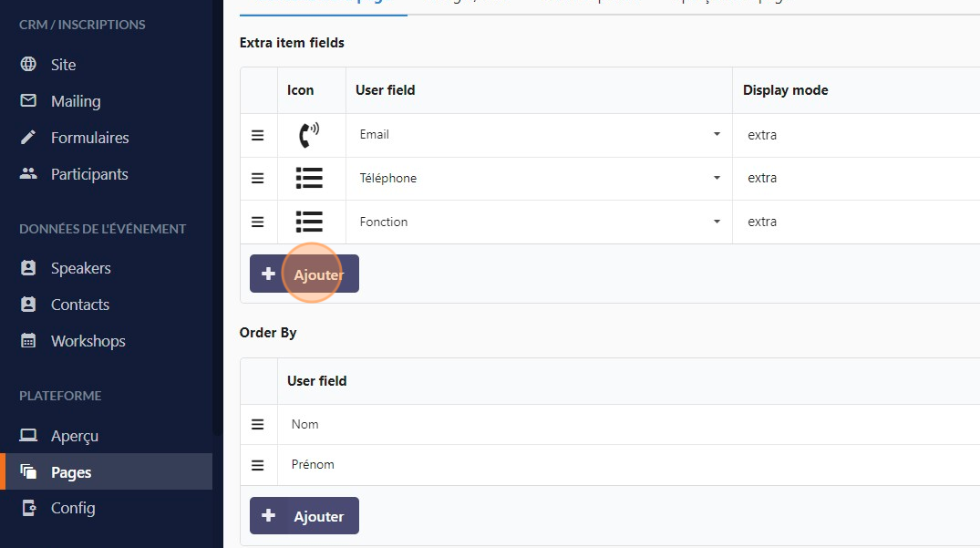980x548 pixels.
Task: Click the laptop icon for Aperçu
Action: click(28, 436)
